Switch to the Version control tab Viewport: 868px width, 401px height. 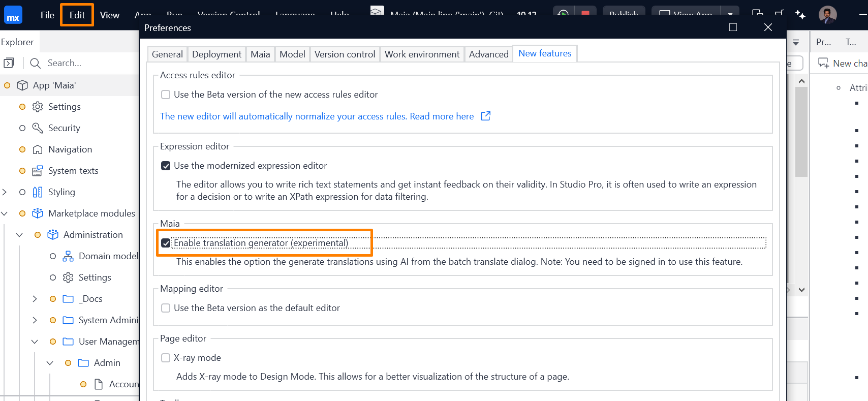point(345,54)
